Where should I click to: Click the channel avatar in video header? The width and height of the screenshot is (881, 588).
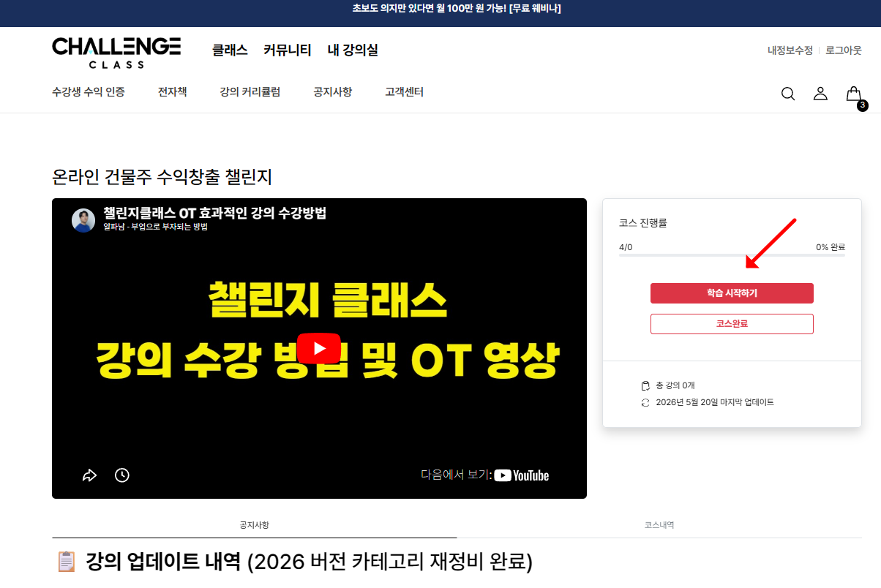pos(83,220)
